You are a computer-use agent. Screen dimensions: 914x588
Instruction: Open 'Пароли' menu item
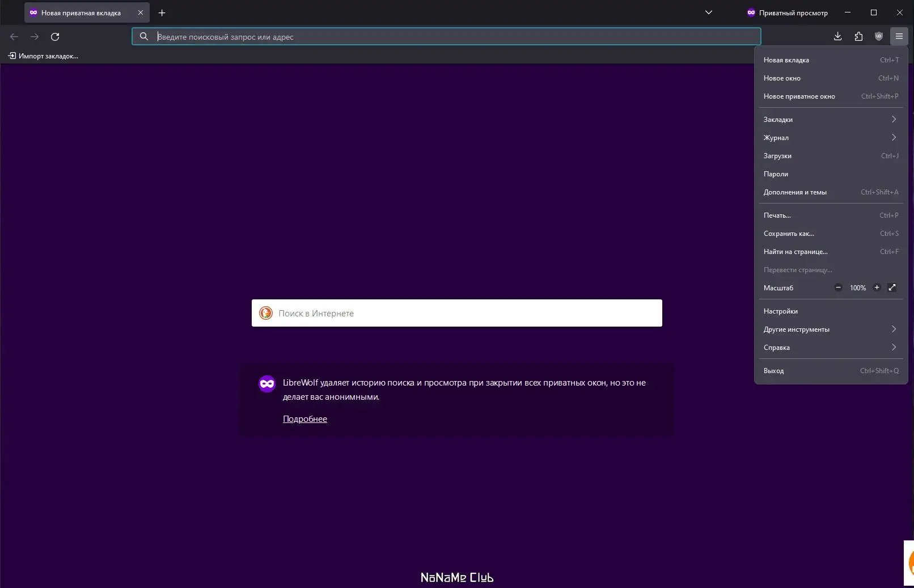point(831,174)
